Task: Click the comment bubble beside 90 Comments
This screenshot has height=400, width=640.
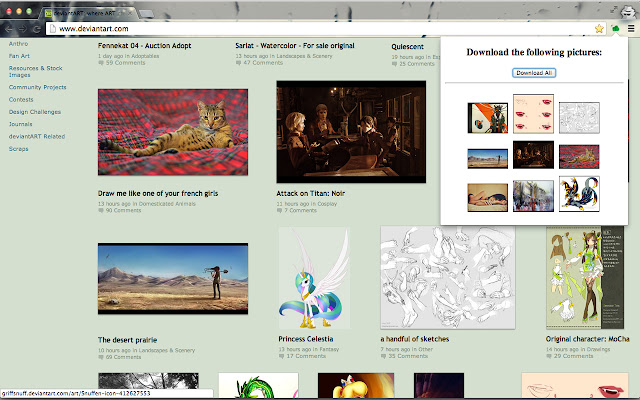Action: [100, 211]
